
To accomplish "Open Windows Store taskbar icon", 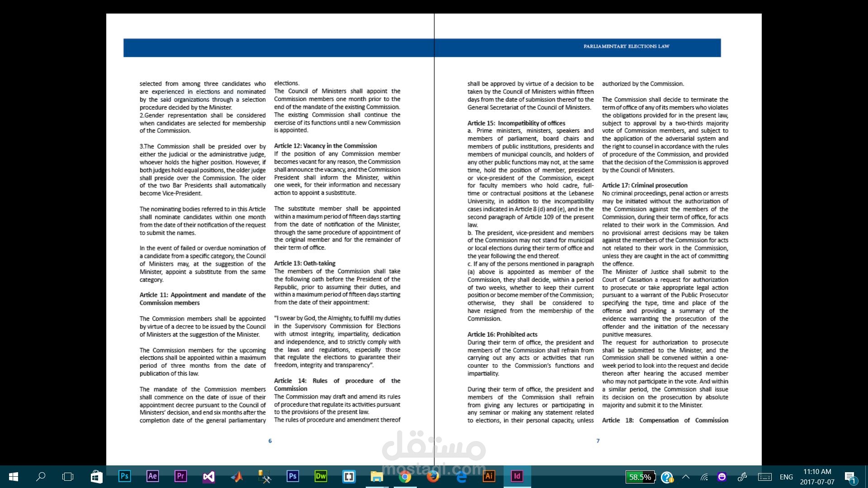I will pyautogui.click(x=96, y=476).
